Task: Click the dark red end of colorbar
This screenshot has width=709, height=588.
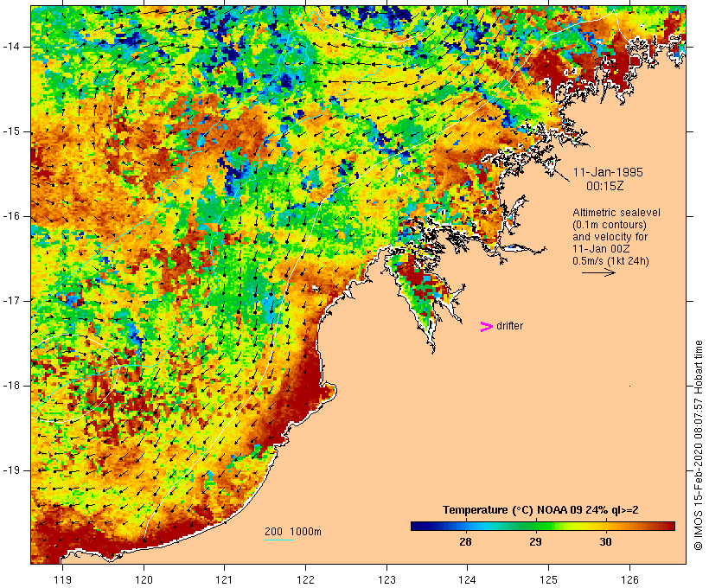Action: click(x=669, y=526)
